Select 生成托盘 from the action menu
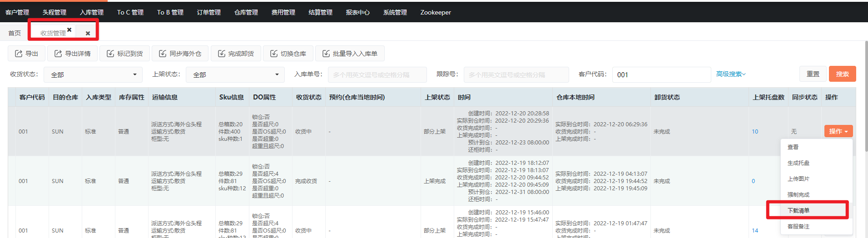The width and height of the screenshot is (868, 238). click(816, 163)
